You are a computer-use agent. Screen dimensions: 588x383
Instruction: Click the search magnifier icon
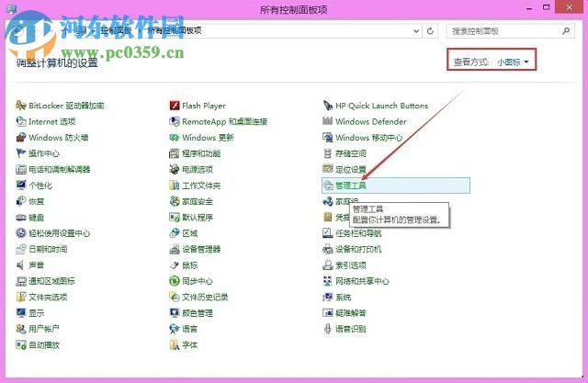click(566, 30)
